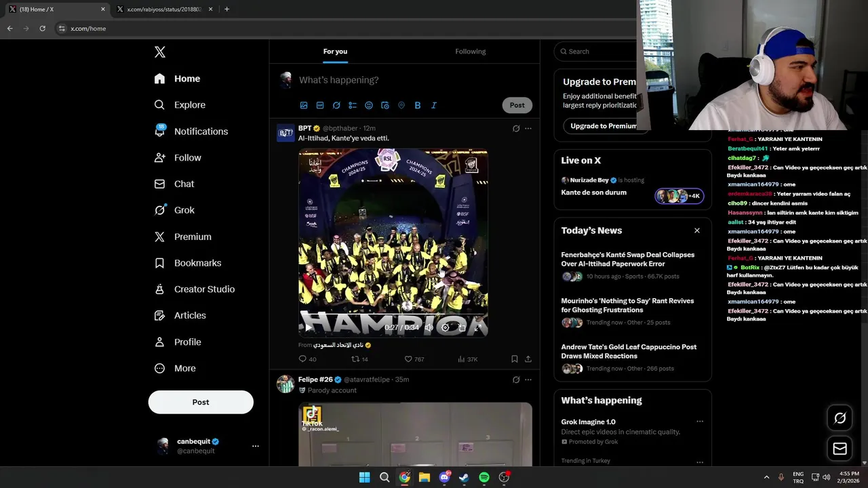
Task: Switch to the Following tab
Action: (471, 52)
